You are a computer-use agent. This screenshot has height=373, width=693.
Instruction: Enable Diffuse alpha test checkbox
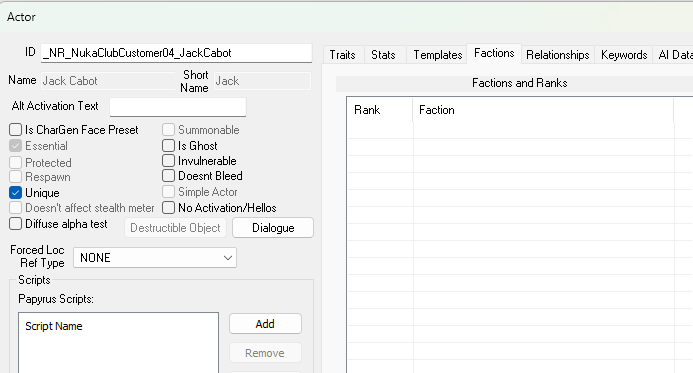pyautogui.click(x=15, y=224)
